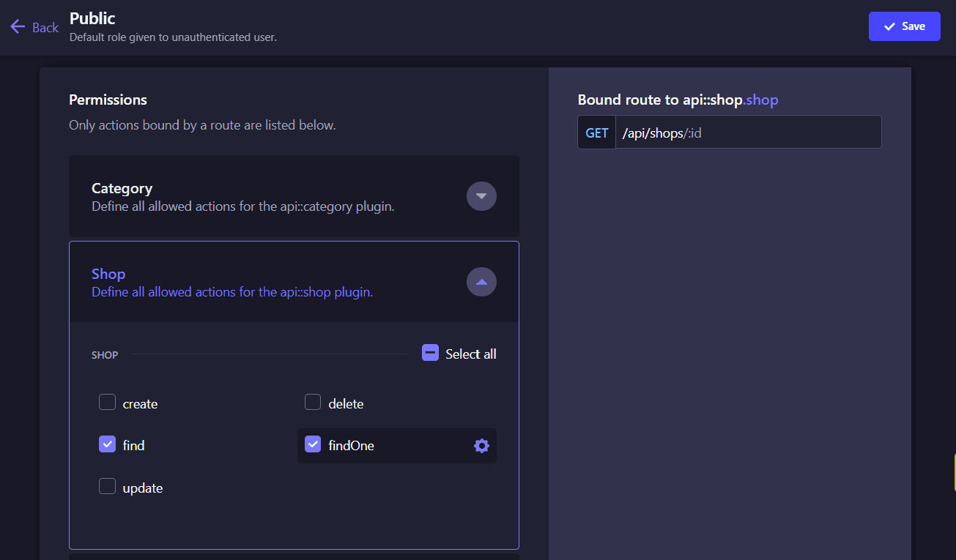
Task: Uncheck the findOne permission checkbox
Action: pos(313,444)
